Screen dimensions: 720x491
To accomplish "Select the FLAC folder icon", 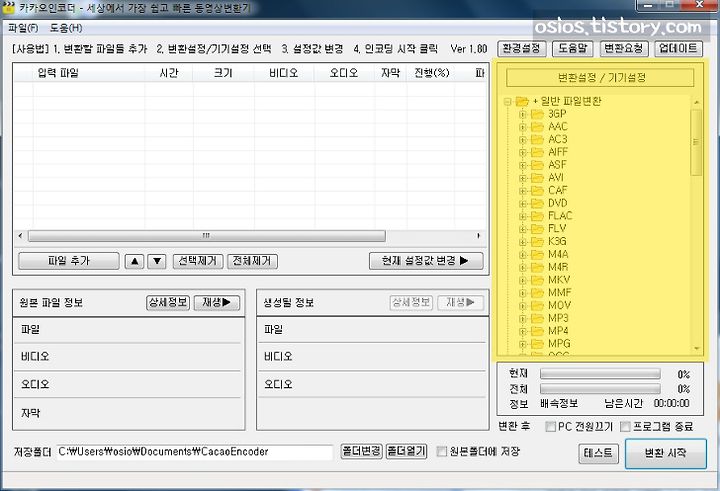I will click(537, 216).
